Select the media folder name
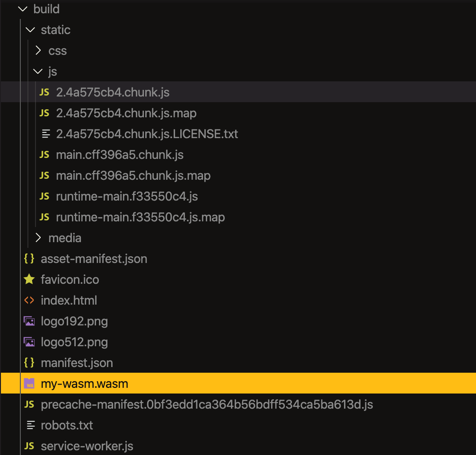Image resolution: width=476 pixels, height=455 pixels. tap(65, 238)
